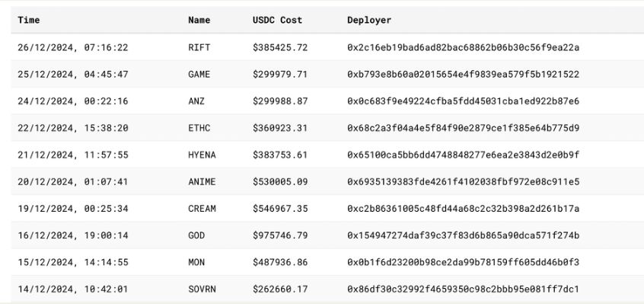Sort by the Time column header
Screen dimensions: 644x304
coord(29,20)
